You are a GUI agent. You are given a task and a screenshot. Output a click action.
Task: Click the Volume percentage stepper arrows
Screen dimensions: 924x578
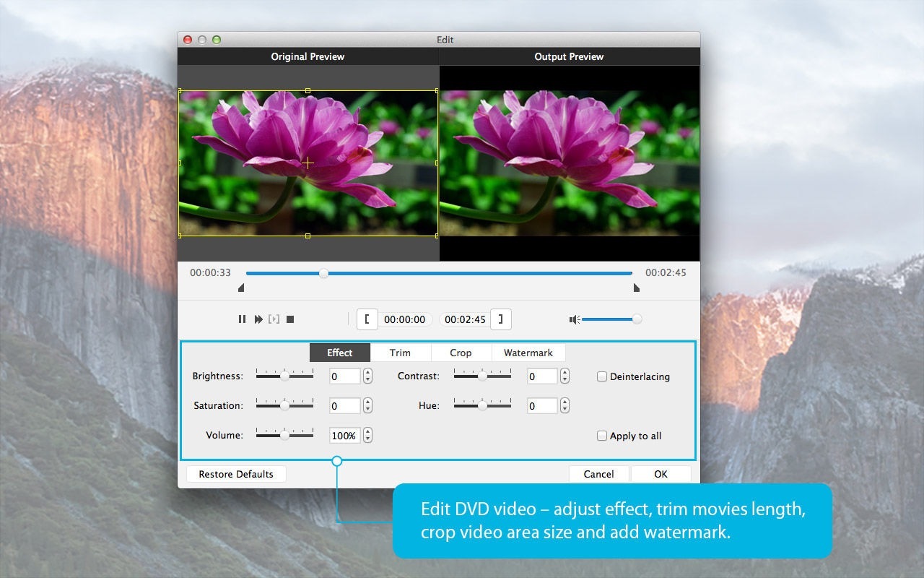[367, 435]
